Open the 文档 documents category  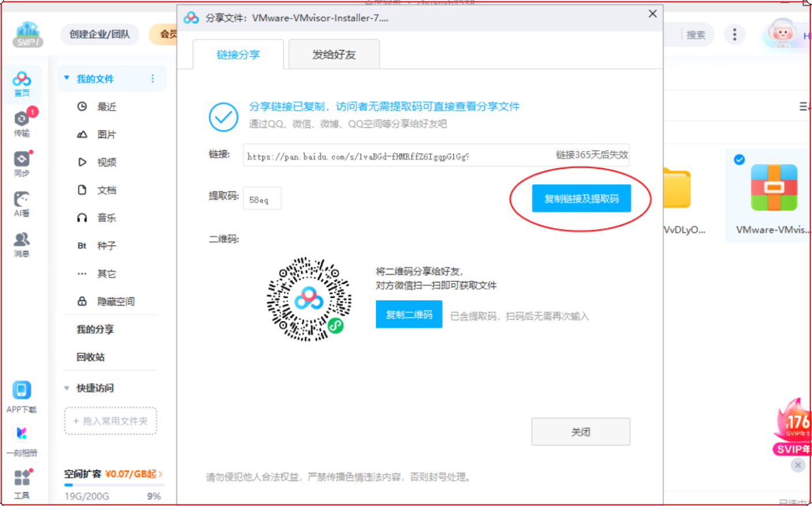pos(107,190)
